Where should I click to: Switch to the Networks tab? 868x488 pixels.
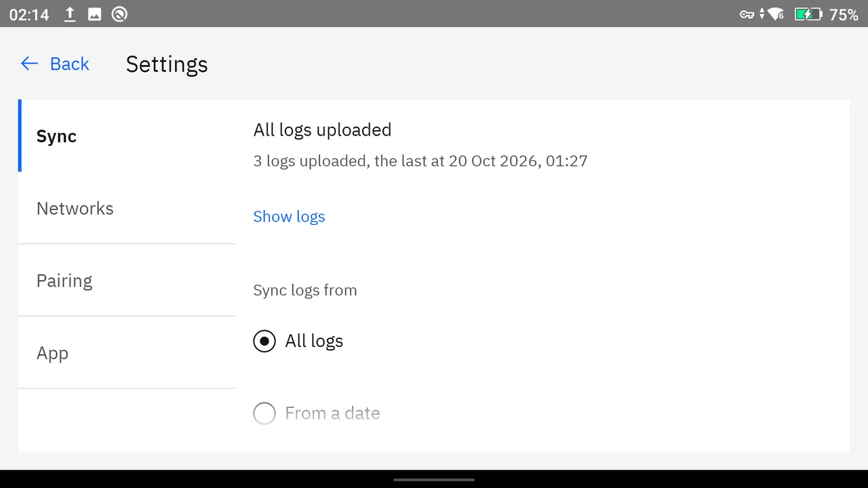tap(127, 208)
